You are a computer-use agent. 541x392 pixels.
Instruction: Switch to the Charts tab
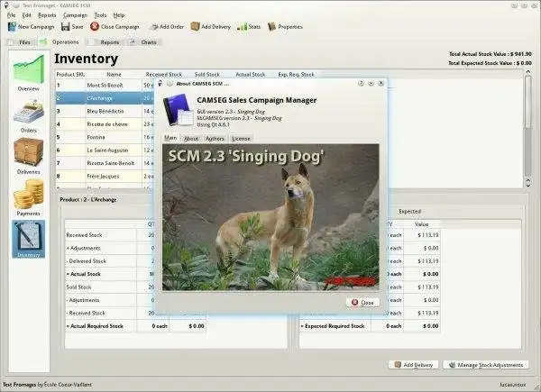[143, 42]
